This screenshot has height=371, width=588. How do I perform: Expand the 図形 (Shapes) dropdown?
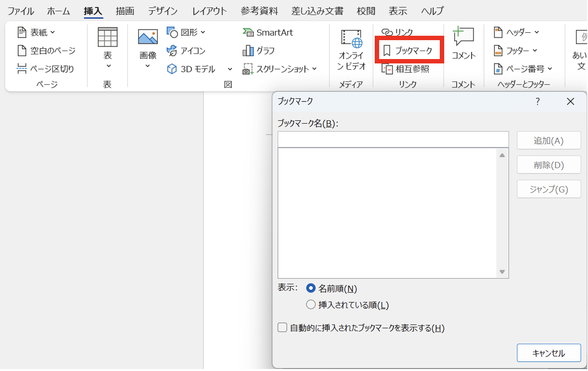[x=186, y=32]
